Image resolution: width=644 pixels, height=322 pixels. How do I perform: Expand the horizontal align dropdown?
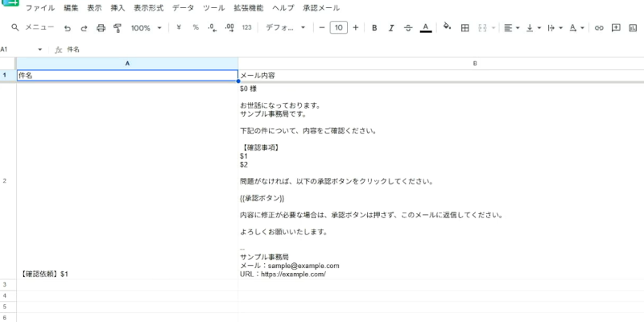point(512,28)
